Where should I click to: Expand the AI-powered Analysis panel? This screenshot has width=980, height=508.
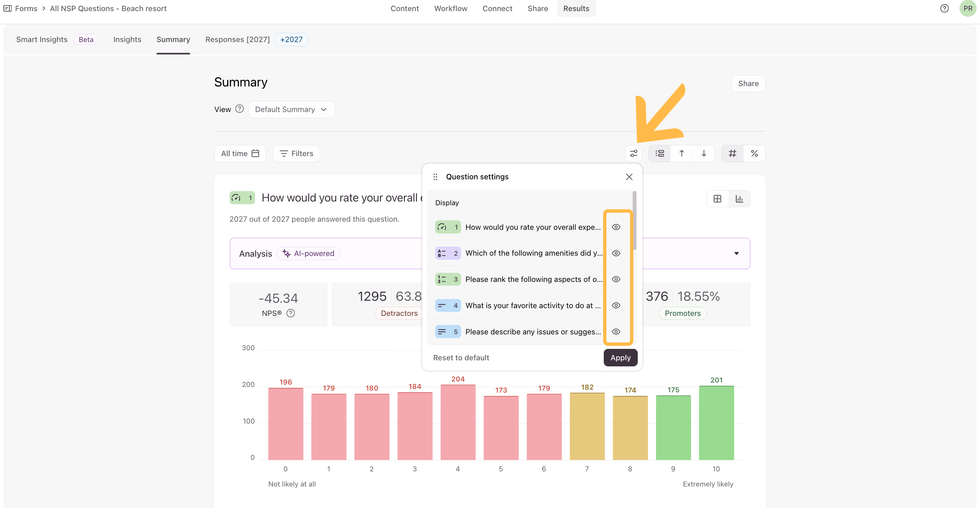[x=737, y=253]
